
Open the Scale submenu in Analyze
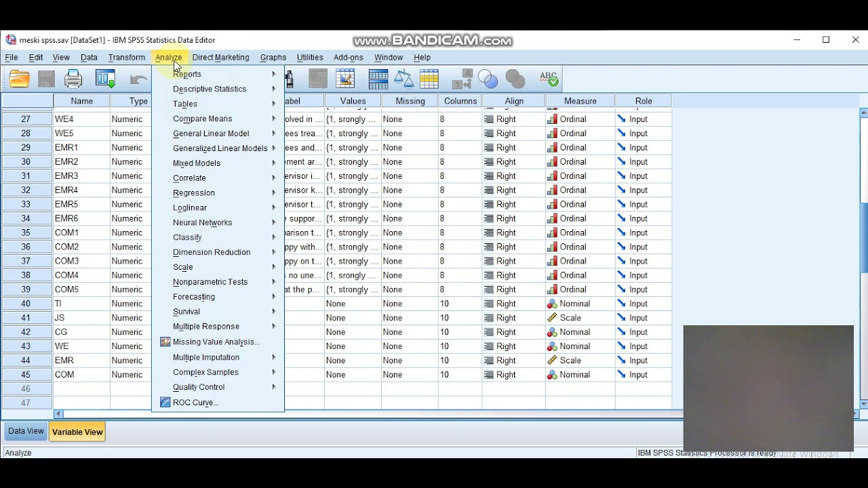[218, 267]
